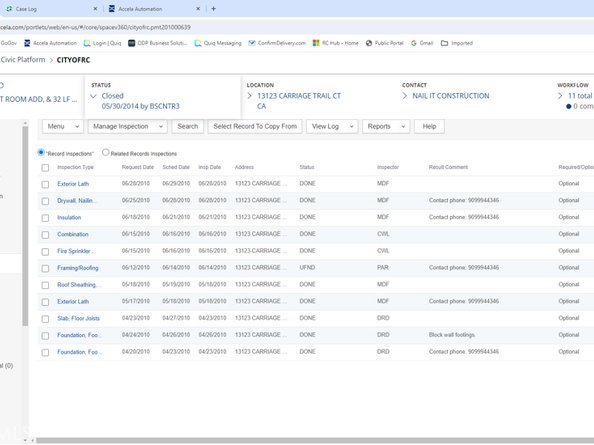
Task: Open the Roof Sheathing inspection link
Action: coord(79,285)
